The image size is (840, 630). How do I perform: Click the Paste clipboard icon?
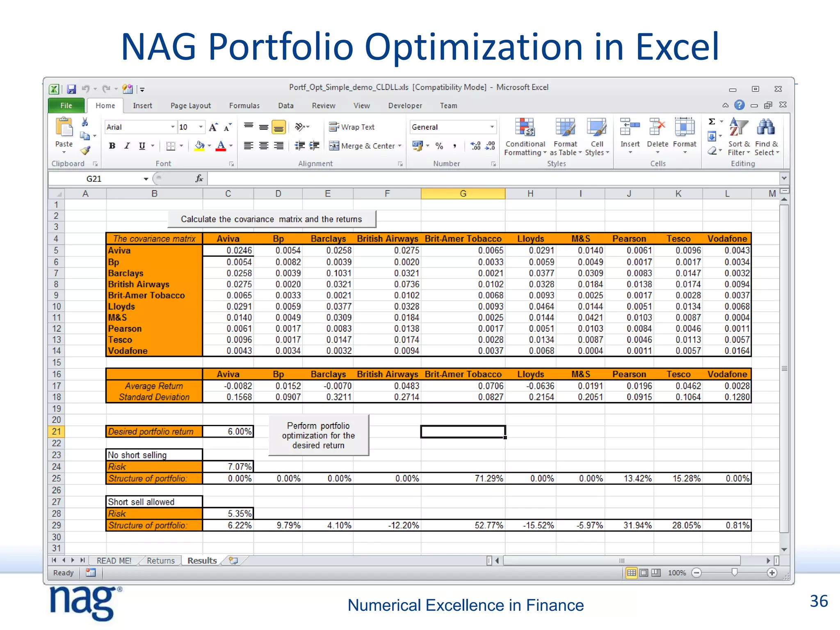coord(64,127)
